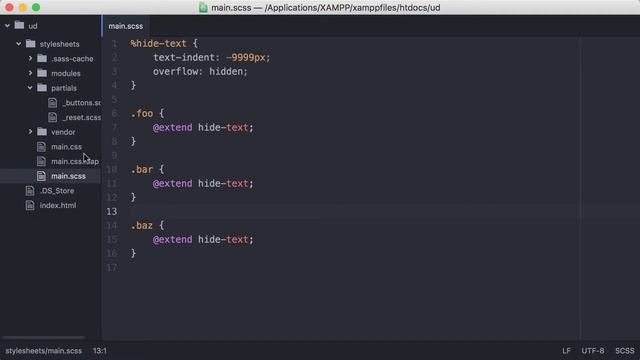This screenshot has width=640, height=360.
Task: Click the text-indent property line
Action: (x=211, y=58)
